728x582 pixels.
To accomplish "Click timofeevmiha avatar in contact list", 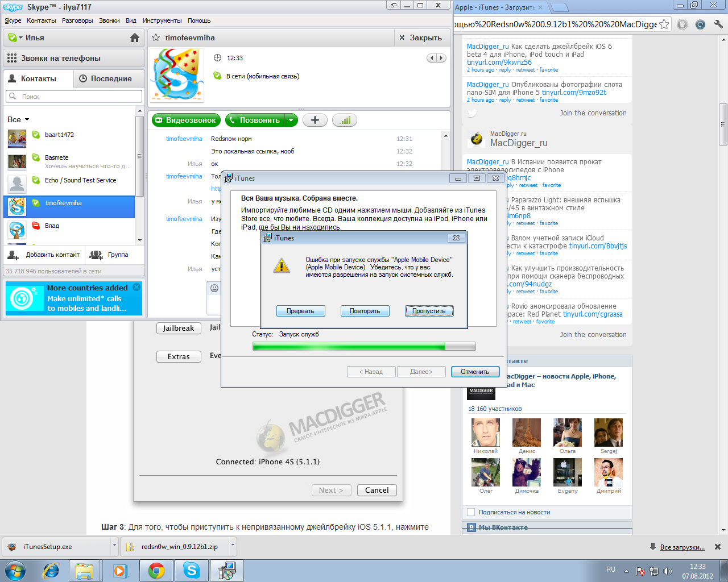I will [17, 206].
